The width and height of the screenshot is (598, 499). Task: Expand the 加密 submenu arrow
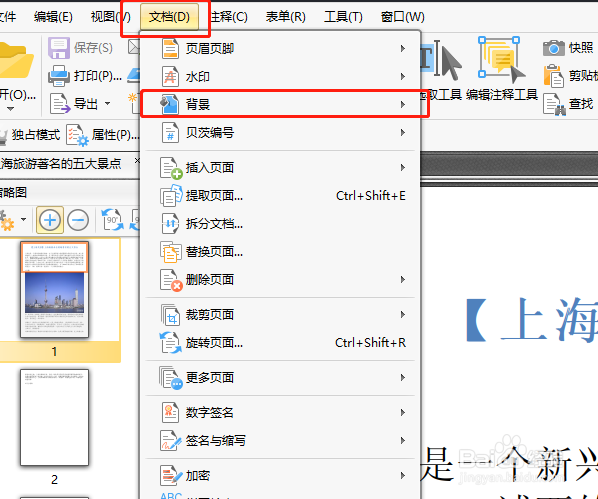pyautogui.click(x=403, y=475)
